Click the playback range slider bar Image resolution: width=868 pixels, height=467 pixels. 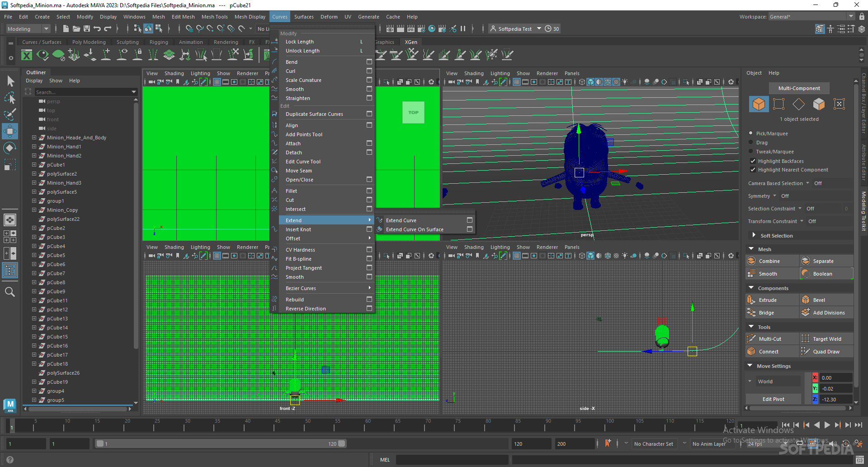pos(220,444)
